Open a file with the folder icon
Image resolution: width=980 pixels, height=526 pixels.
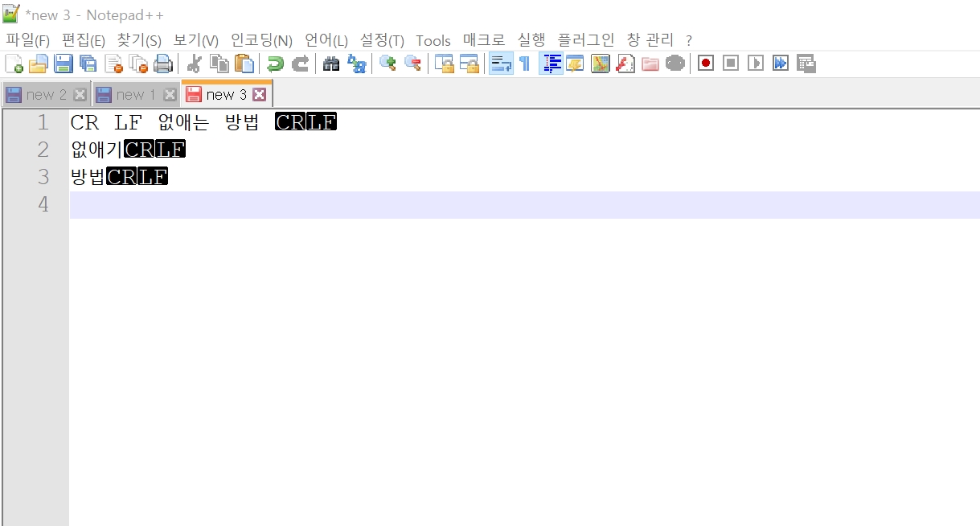38,64
